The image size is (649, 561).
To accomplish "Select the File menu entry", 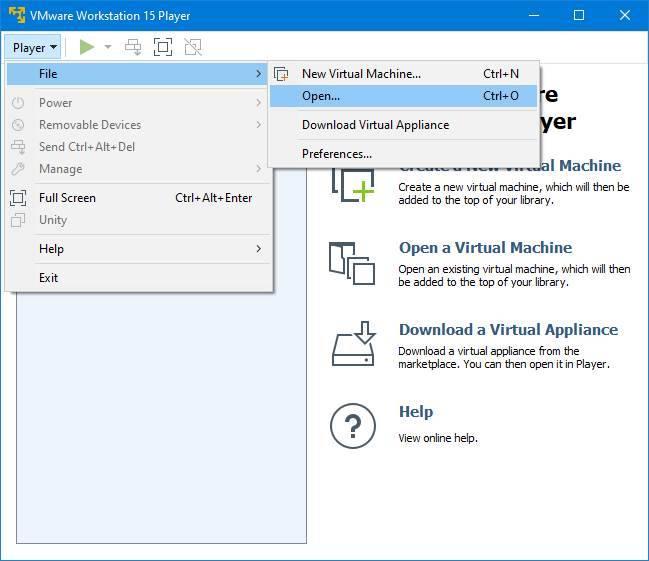I will (x=137, y=74).
